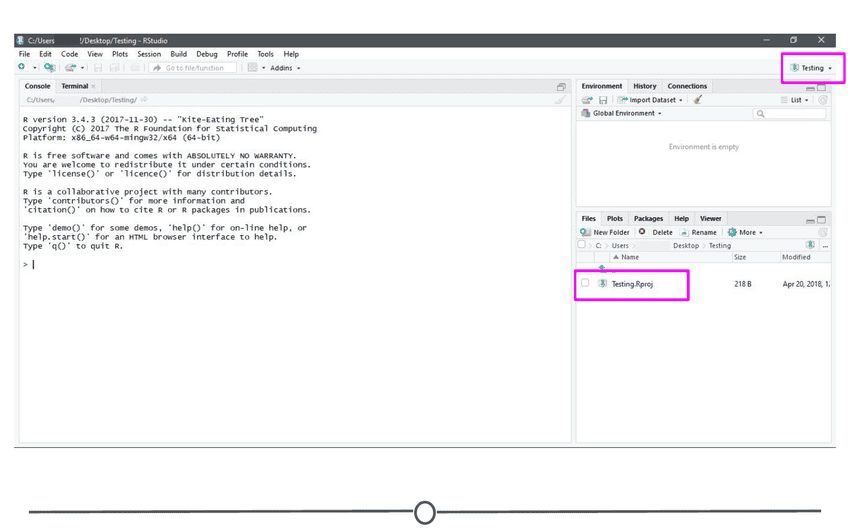Minimize the Environment pane
Screen dimensions: 850x532
click(x=810, y=88)
